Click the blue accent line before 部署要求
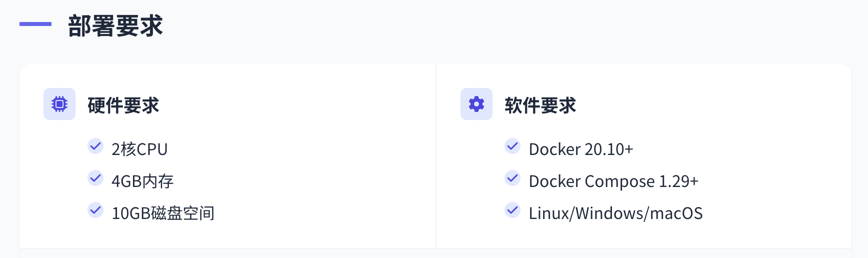868x258 pixels. tap(35, 23)
